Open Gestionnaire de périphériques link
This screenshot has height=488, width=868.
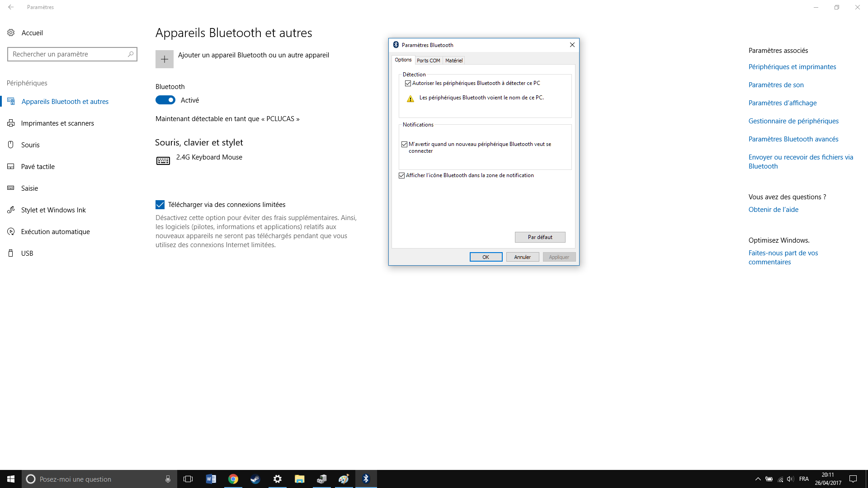pyautogui.click(x=793, y=121)
